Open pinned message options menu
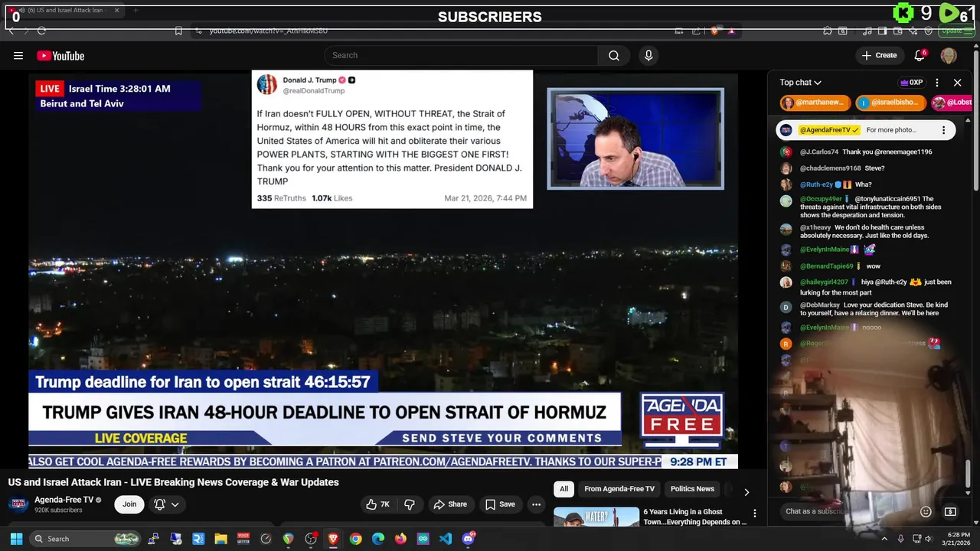This screenshot has width=980, height=551. (x=943, y=130)
